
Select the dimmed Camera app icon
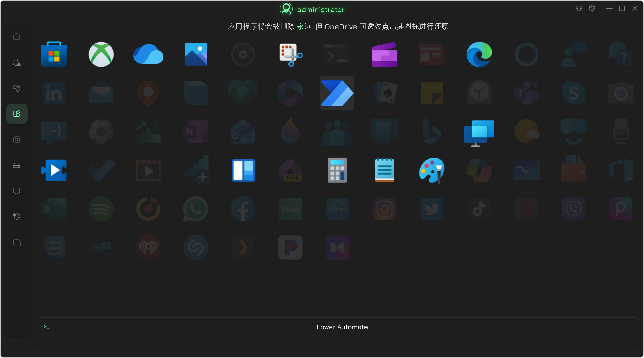621,93
